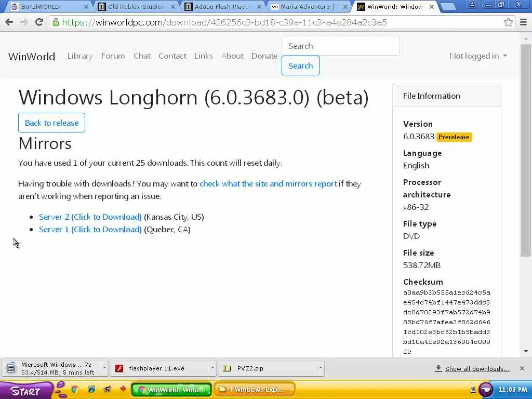Close the Old Roblox Studios tab
The height and width of the screenshot is (399, 532).
tap(172, 6)
